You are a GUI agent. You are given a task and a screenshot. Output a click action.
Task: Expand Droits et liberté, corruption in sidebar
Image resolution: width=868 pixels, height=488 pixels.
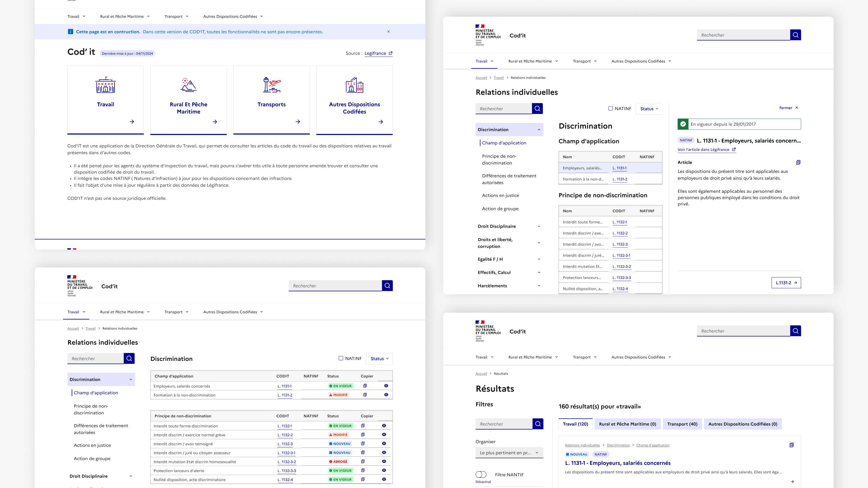509,243
